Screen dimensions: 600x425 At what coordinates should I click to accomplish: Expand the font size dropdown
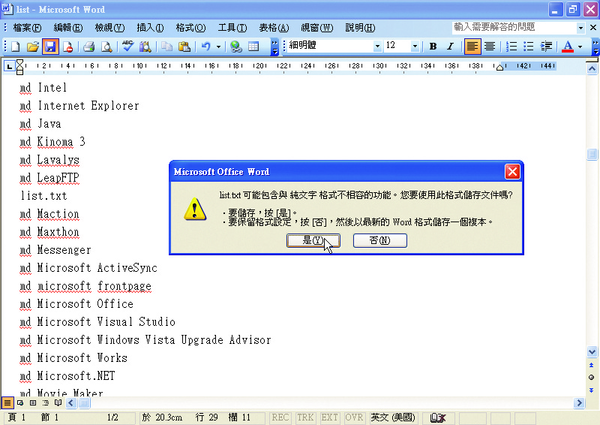point(415,46)
